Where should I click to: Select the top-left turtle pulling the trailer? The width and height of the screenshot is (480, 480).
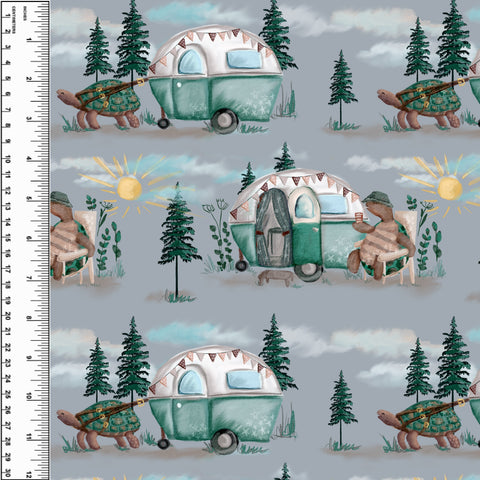tap(99, 104)
